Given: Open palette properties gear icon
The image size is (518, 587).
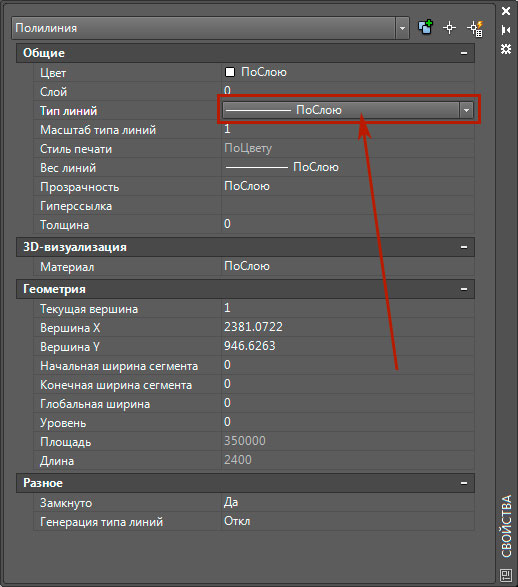Looking at the screenshot, I should (x=506, y=49).
